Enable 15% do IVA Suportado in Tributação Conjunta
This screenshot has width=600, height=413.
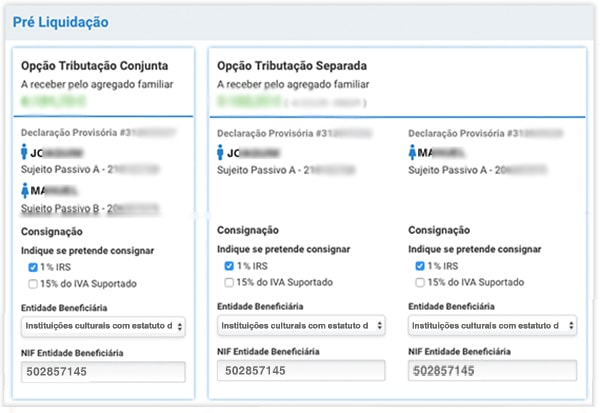tap(33, 283)
